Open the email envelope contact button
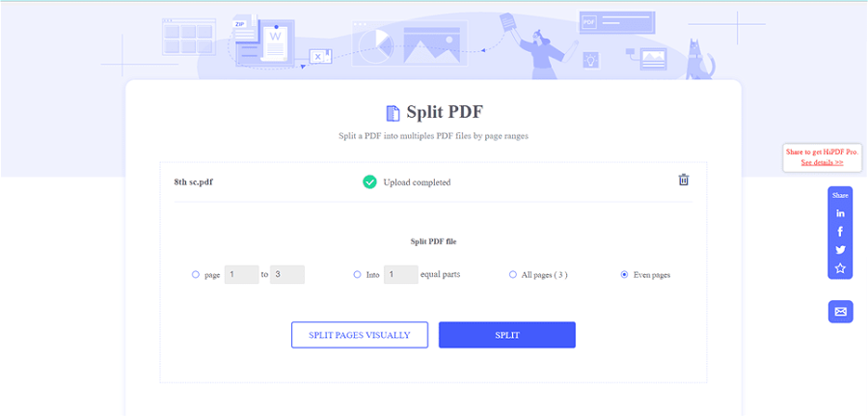 tap(840, 312)
